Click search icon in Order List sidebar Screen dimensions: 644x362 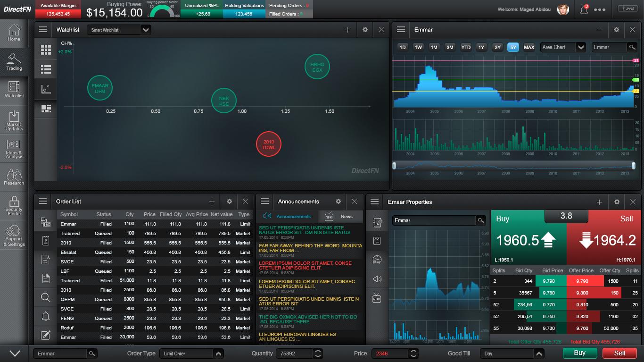point(46,297)
